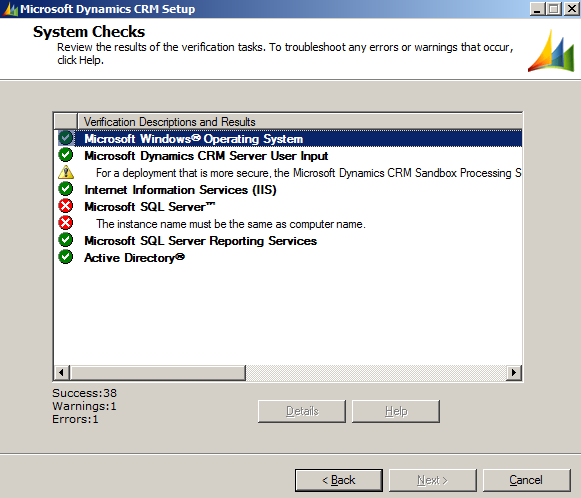Go back with the Back button
The height and width of the screenshot is (498, 581).
[339, 480]
